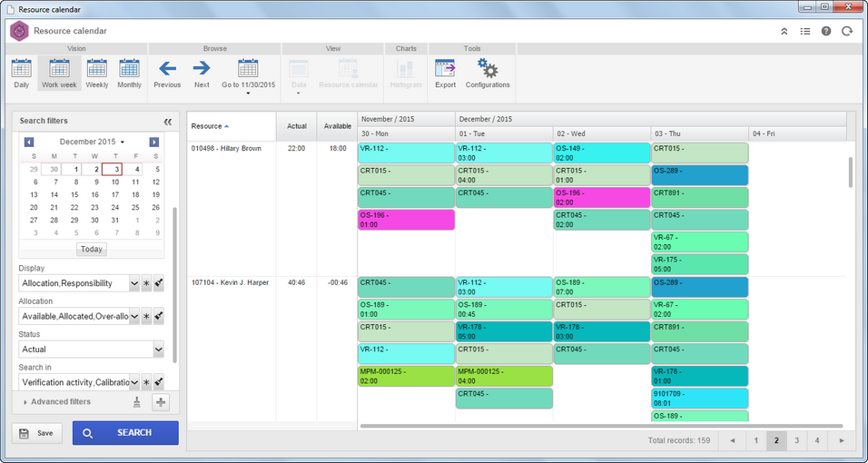
Task: Click the SEARCH button
Action: click(125, 433)
